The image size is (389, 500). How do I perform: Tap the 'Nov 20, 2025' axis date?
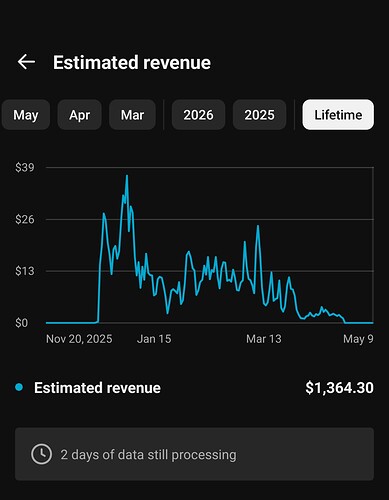click(79, 339)
